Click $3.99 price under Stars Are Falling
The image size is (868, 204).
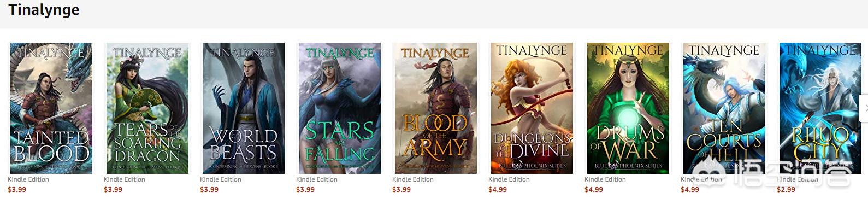pyautogui.click(x=305, y=190)
